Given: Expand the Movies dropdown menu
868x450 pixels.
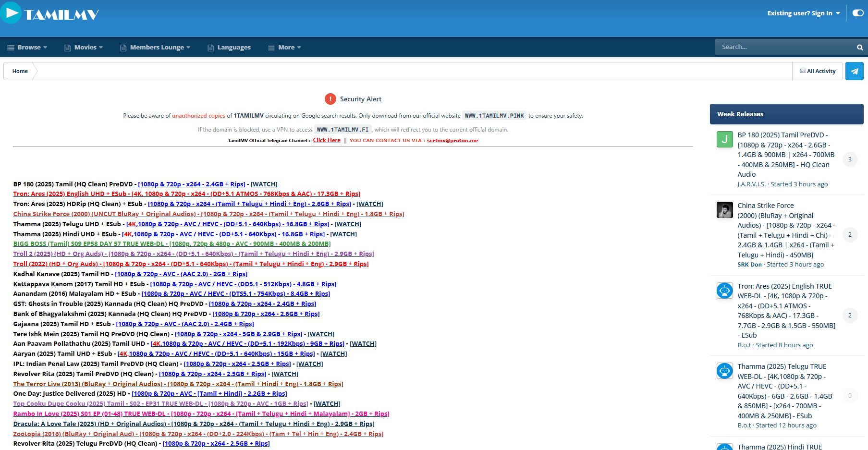Looking at the screenshot, I should click(x=84, y=48).
